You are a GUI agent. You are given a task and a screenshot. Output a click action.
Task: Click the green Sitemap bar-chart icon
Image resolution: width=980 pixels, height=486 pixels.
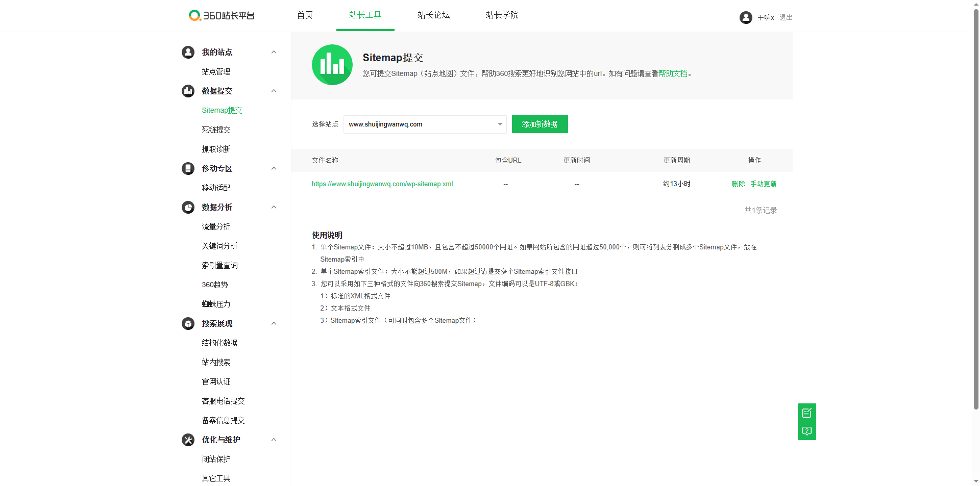click(332, 65)
